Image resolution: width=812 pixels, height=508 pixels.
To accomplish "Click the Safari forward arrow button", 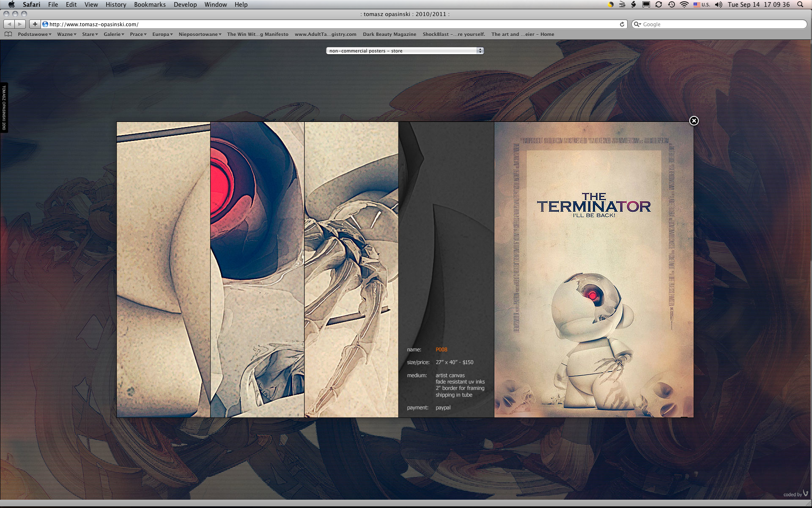I will pyautogui.click(x=20, y=24).
